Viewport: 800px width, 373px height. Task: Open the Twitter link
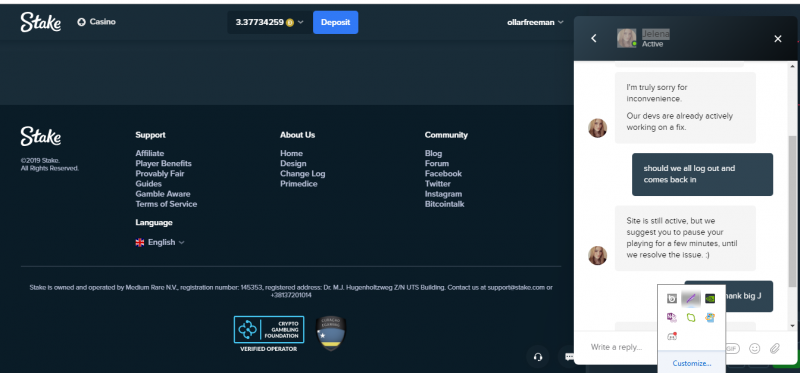click(438, 184)
